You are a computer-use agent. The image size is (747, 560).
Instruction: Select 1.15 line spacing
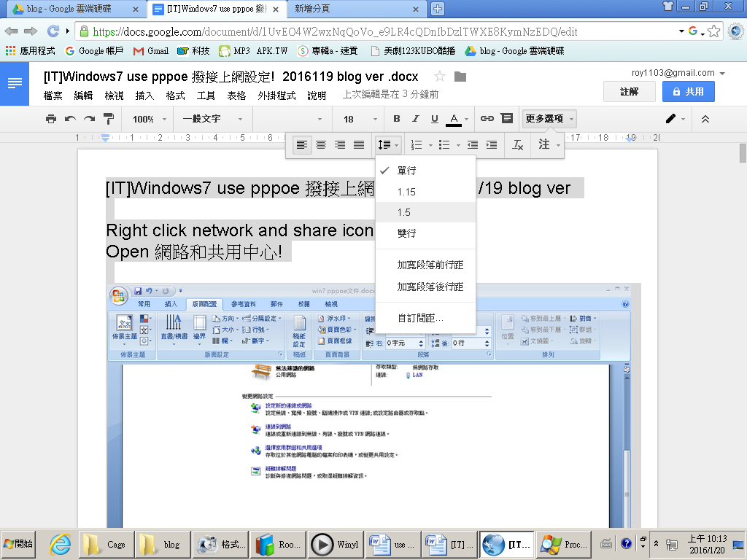point(425,192)
